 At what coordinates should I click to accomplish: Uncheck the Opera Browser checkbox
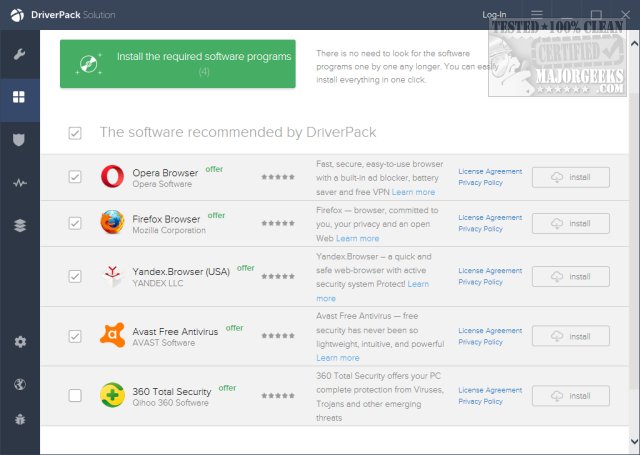tap(75, 177)
